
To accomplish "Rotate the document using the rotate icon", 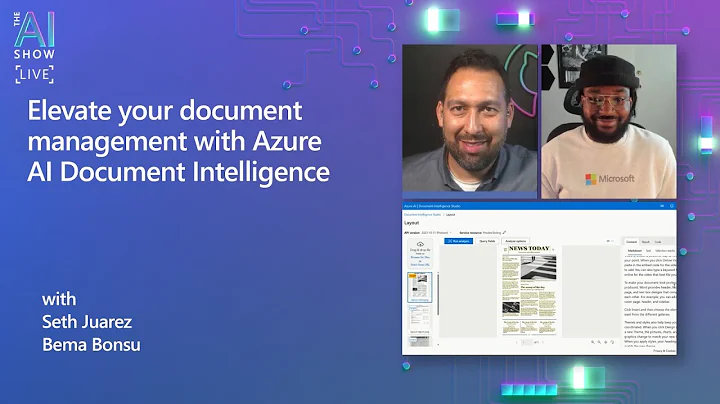I will pos(612,342).
